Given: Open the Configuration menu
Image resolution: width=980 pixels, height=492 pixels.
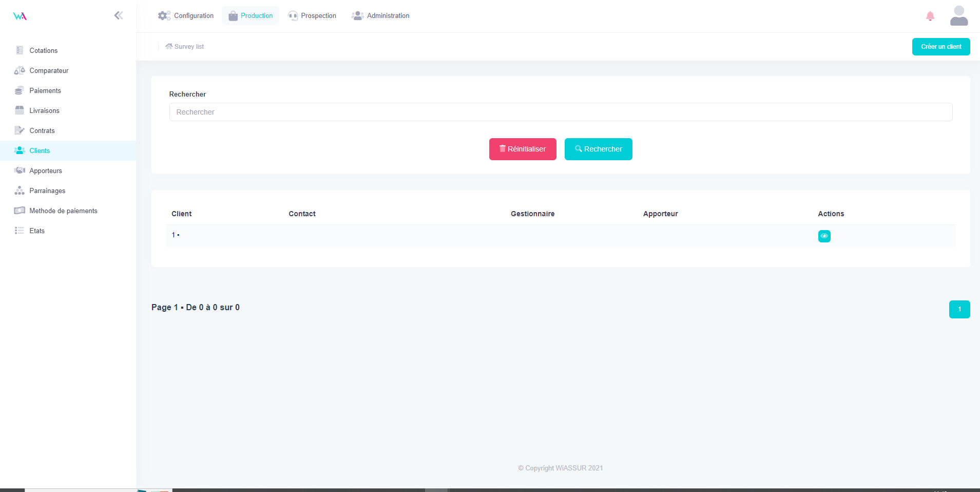Looking at the screenshot, I should click(186, 16).
